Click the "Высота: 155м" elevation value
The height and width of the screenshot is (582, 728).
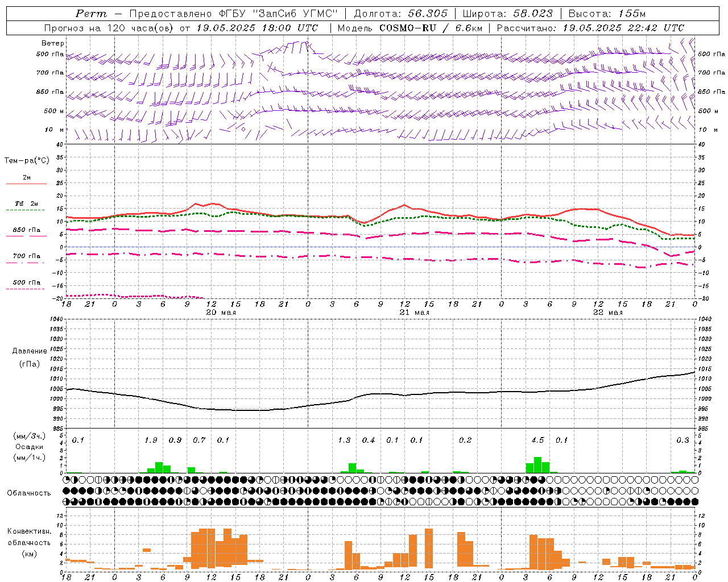point(607,14)
